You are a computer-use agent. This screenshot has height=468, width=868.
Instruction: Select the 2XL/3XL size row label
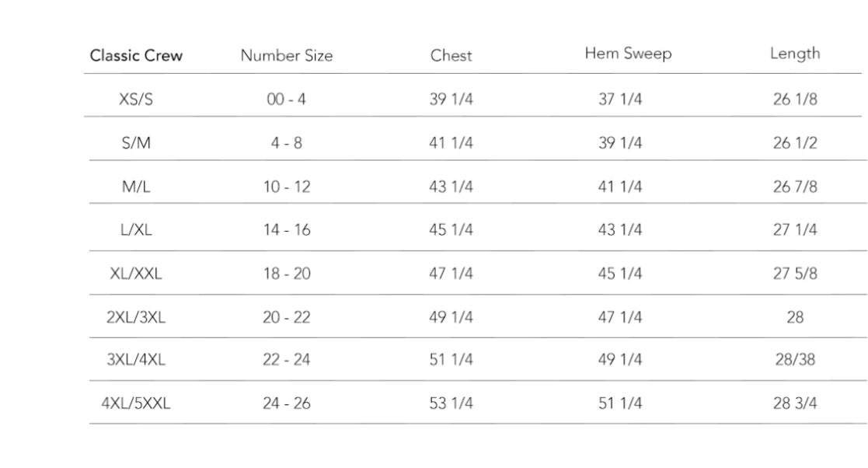click(x=136, y=317)
